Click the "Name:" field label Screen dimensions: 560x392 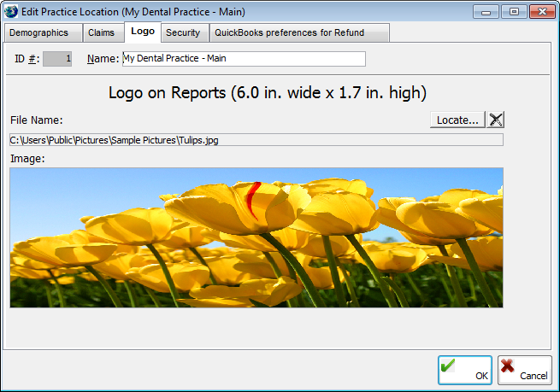pos(103,59)
